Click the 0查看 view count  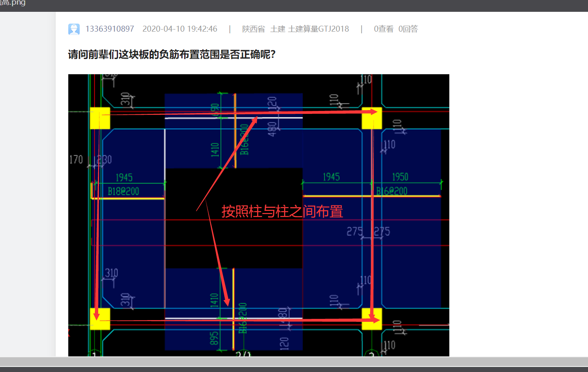click(384, 29)
